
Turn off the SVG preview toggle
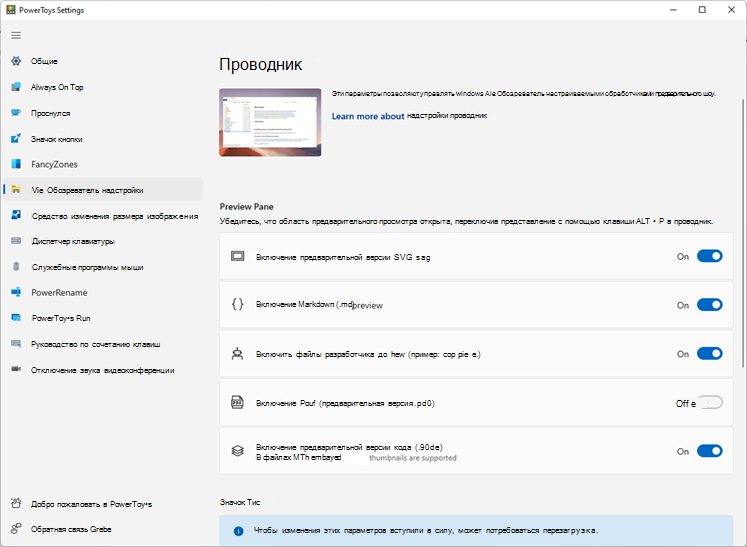709,256
